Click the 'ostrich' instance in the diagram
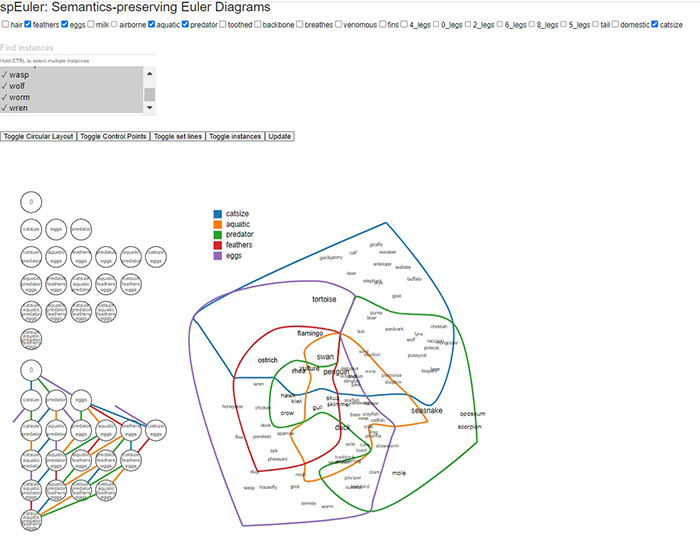Screen dimensions: 700x560 tap(267, 360)
